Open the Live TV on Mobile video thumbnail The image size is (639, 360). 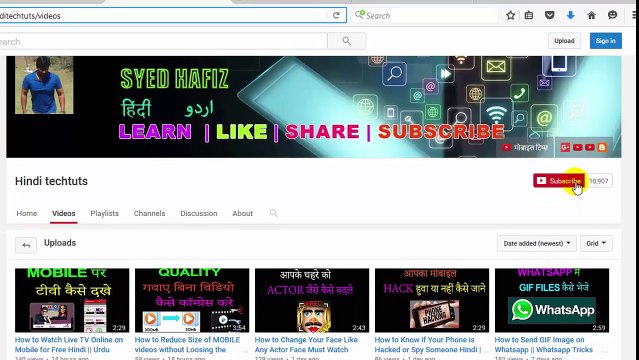coord(72,300)
